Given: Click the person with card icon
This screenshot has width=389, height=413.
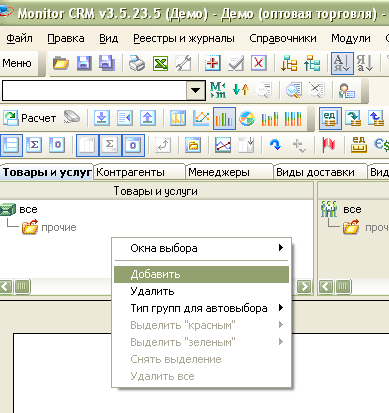Looking at the screenshot, I should tap(347, 90).
